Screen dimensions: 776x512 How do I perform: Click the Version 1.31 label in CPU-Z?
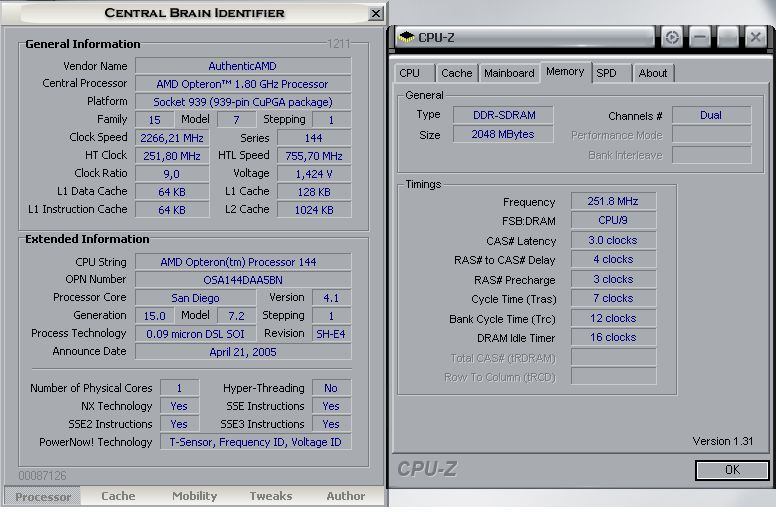point(723,441)
